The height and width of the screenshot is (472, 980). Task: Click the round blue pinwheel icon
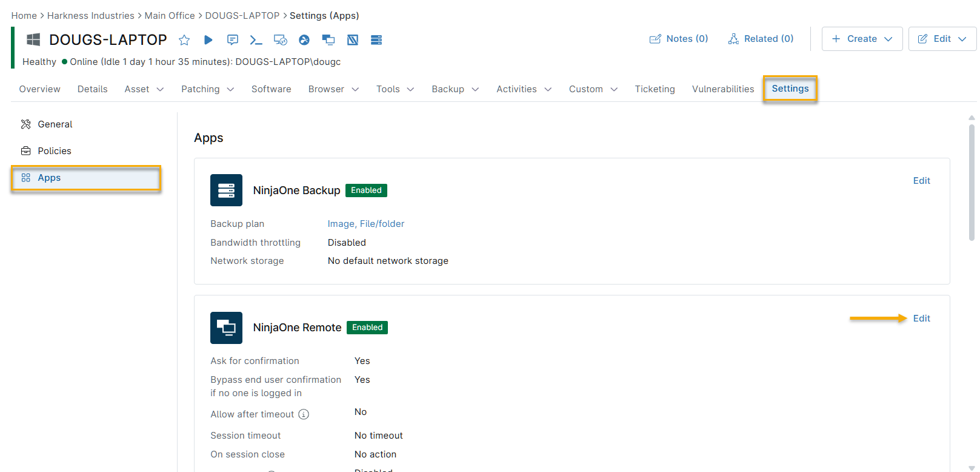point(304,40)
